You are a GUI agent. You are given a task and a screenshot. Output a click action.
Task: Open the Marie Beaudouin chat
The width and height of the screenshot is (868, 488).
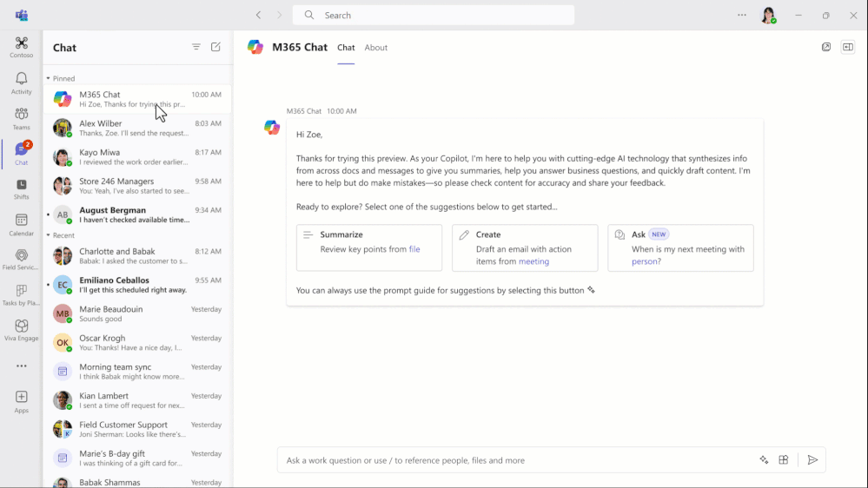tap(137, 313)
